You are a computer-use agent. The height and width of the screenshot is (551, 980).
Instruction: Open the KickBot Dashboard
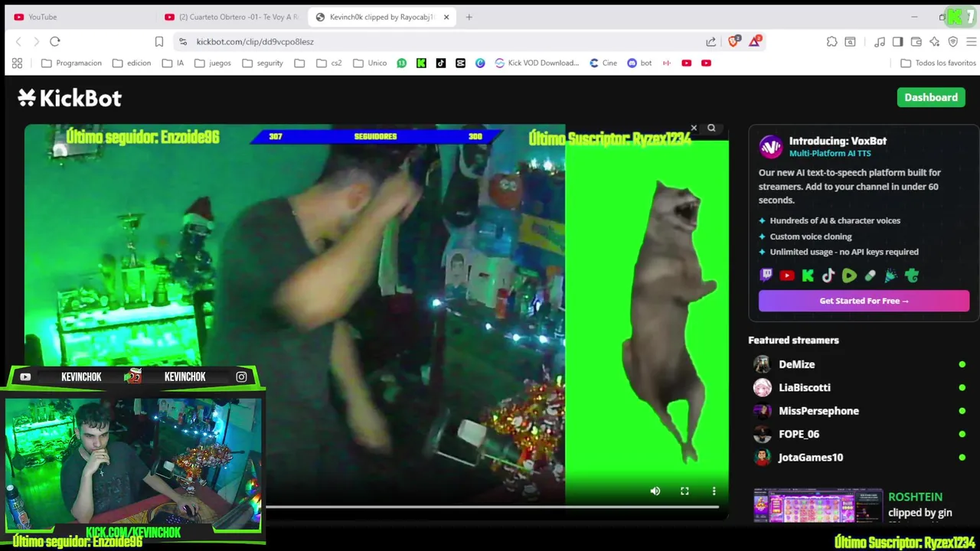pyautogui.click(x=931, y=97)
